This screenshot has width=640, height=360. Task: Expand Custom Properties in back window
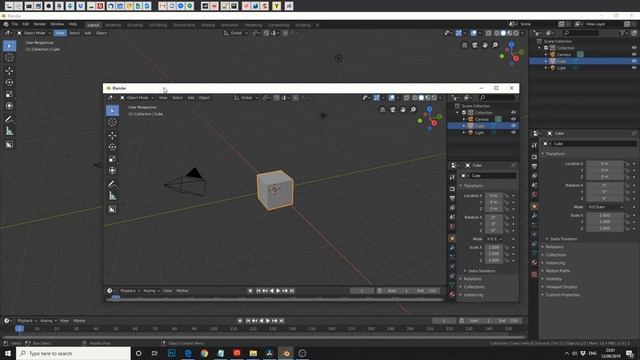pyautogui.click(x=562, y=295)
